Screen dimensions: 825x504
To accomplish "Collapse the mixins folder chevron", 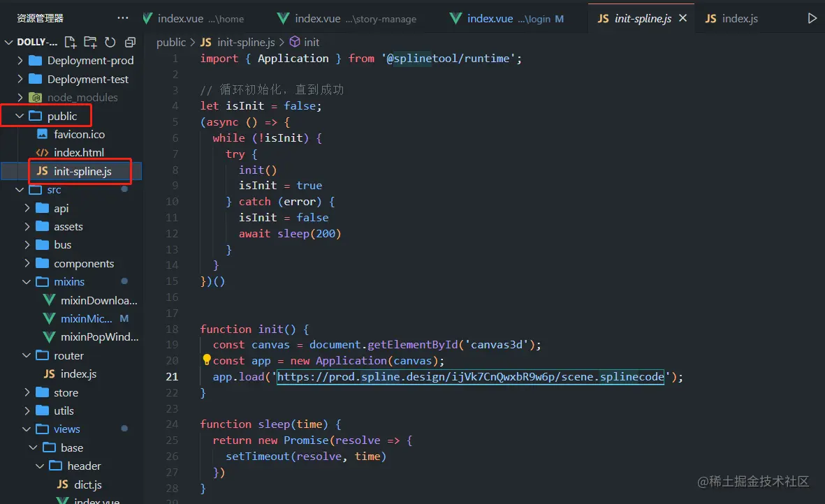I will [x=27, y=282].
